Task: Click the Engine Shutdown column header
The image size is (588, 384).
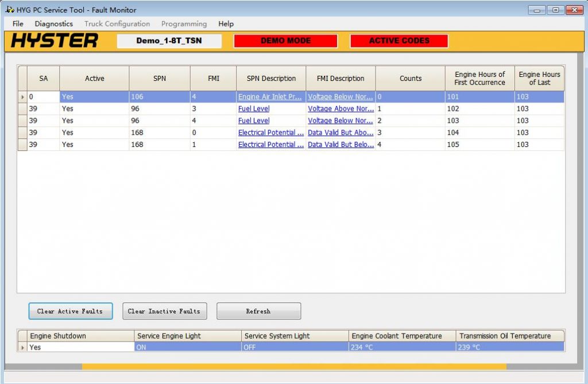Action: [80, 336]
